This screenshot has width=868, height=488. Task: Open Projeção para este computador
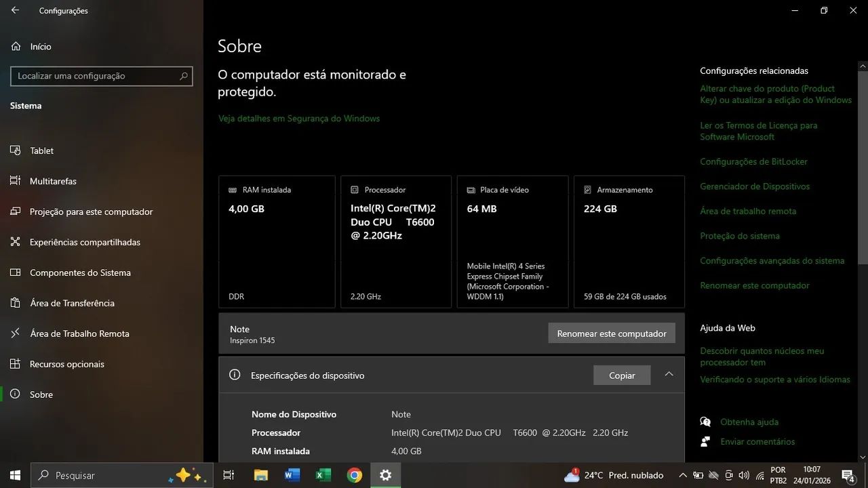[x=91, y=211]
